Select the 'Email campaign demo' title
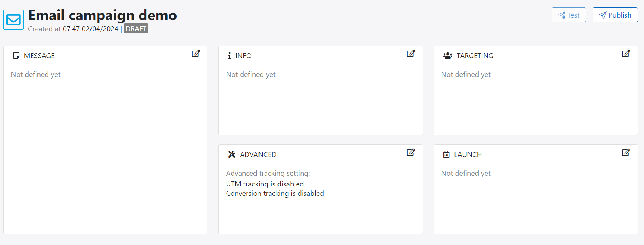The width and height of the screenshot is (644, 245). point(103,15)
